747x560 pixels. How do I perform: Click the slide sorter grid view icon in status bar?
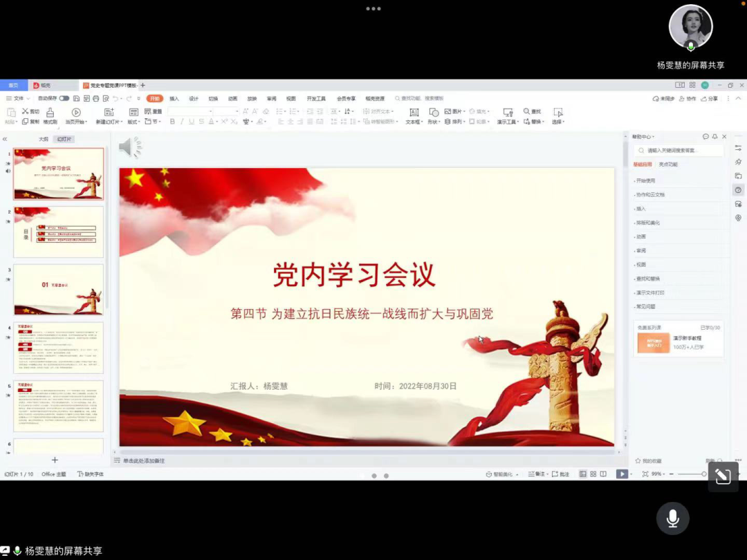593,474
